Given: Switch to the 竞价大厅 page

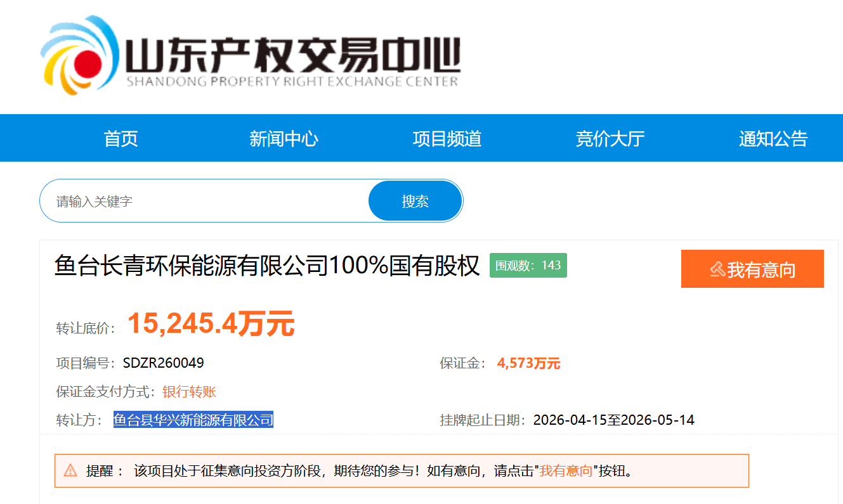Looking at the screenshot, I should coord(610,138).
